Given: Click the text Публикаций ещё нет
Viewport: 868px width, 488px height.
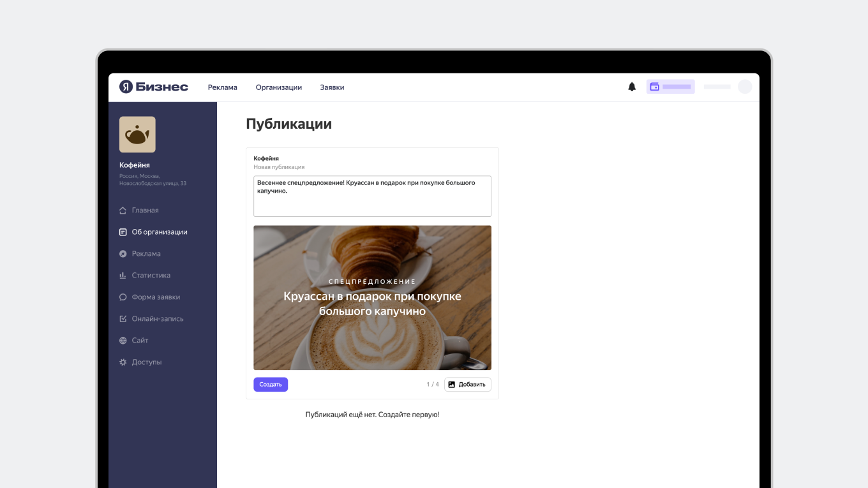Looking at the screenshot, I should click(x=341, y=415).
